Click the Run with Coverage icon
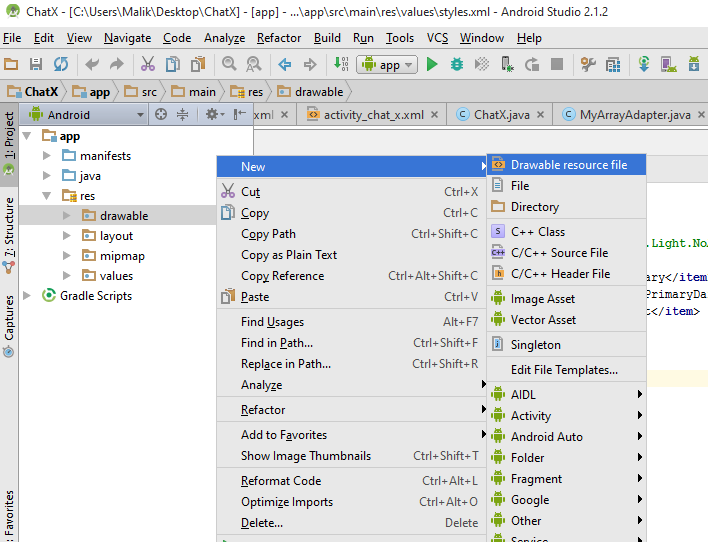708x542 pixels. 482,64
